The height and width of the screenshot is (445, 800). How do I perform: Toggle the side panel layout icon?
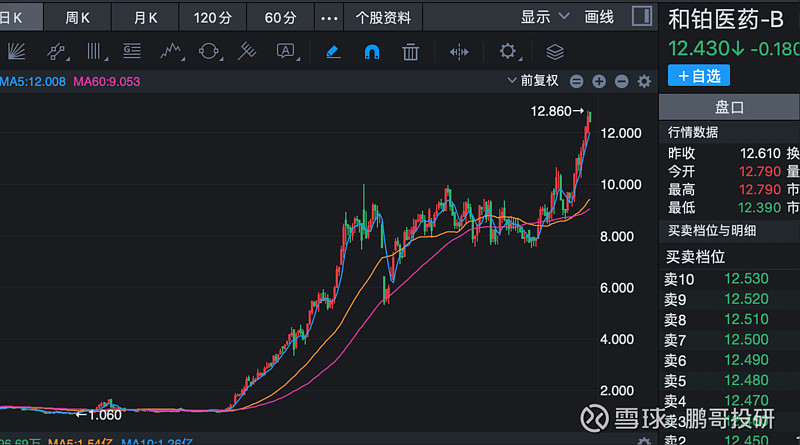(x=641, y=16)
